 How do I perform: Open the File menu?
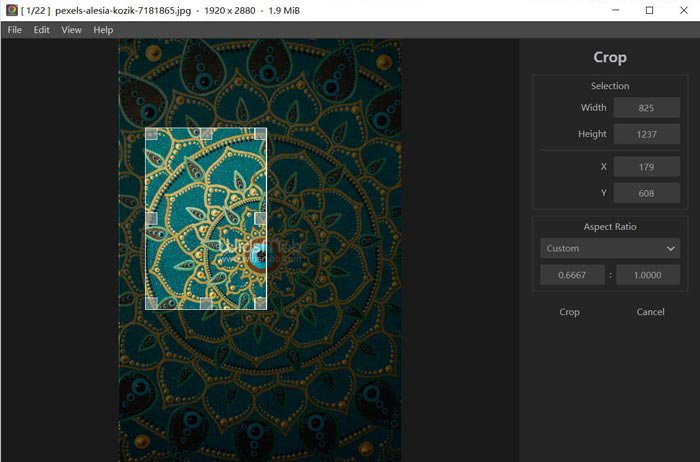[x=15, y=30]
